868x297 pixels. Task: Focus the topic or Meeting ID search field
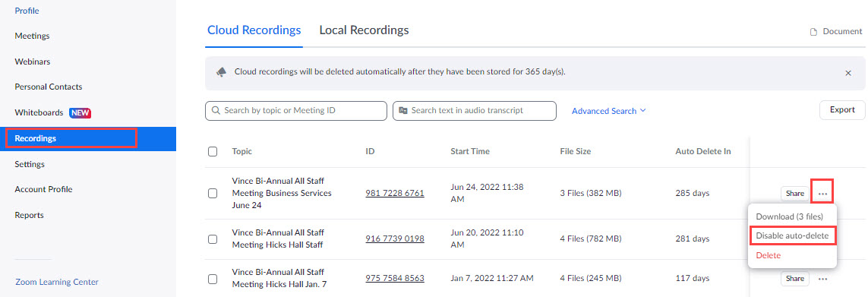(296, 111)
